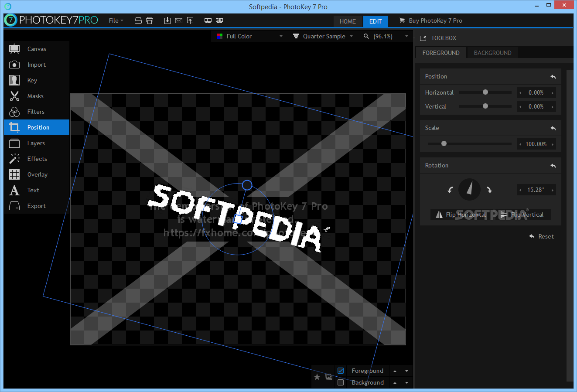Click the Horizontal 0.00% value field

point(536,93)
